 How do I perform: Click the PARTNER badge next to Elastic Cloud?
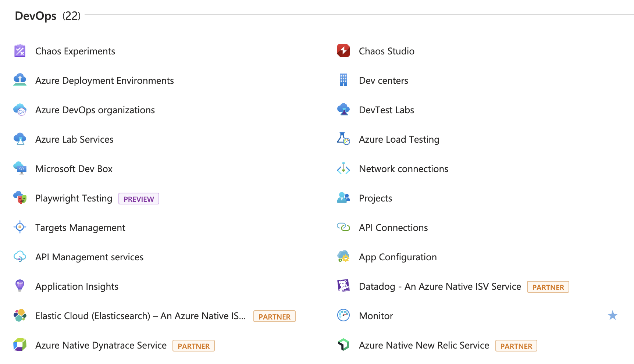click(274, 316)
